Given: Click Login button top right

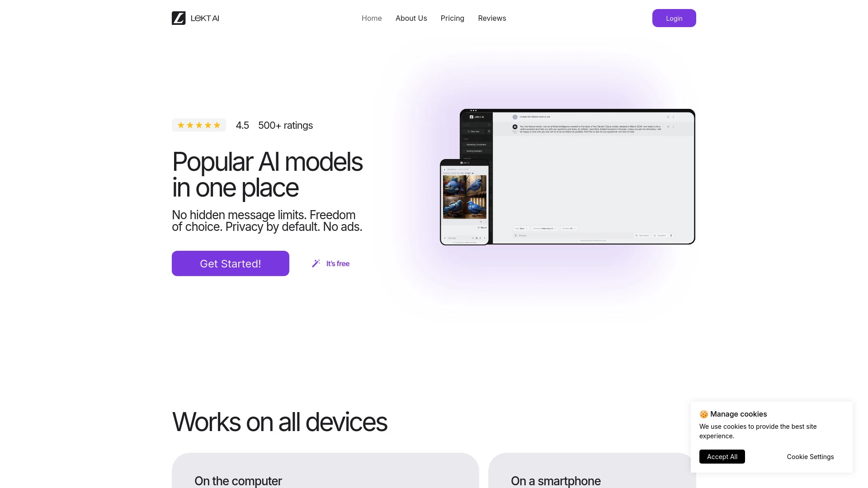Looking at the screenshot, I should pos(674,18).
